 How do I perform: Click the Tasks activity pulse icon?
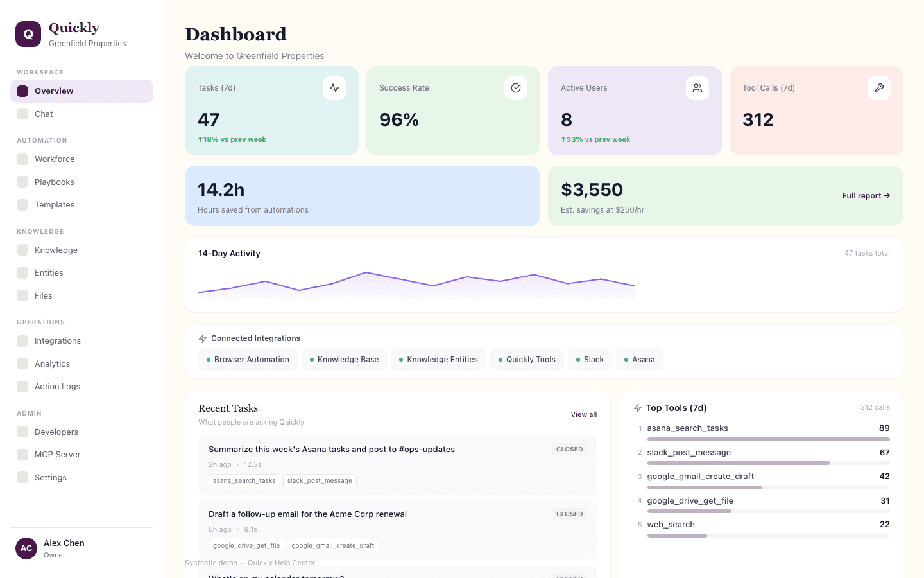(334, 88)
